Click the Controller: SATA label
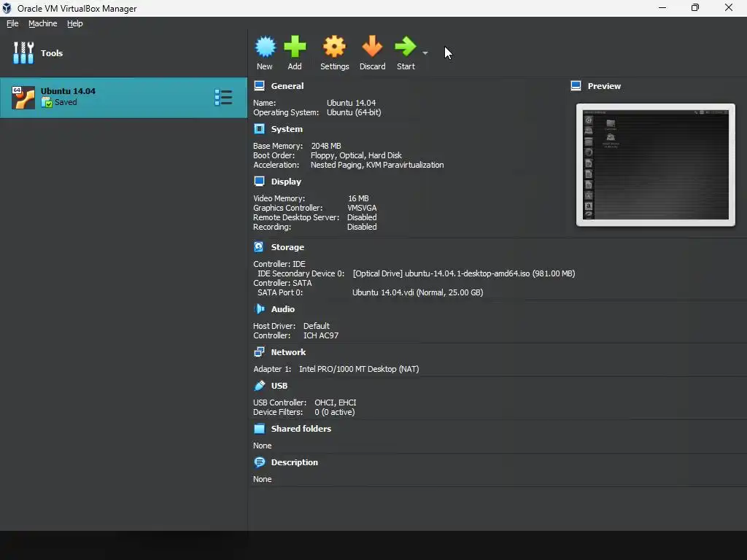The height and width of the screenshot is (560, 747). pos(282,283)
